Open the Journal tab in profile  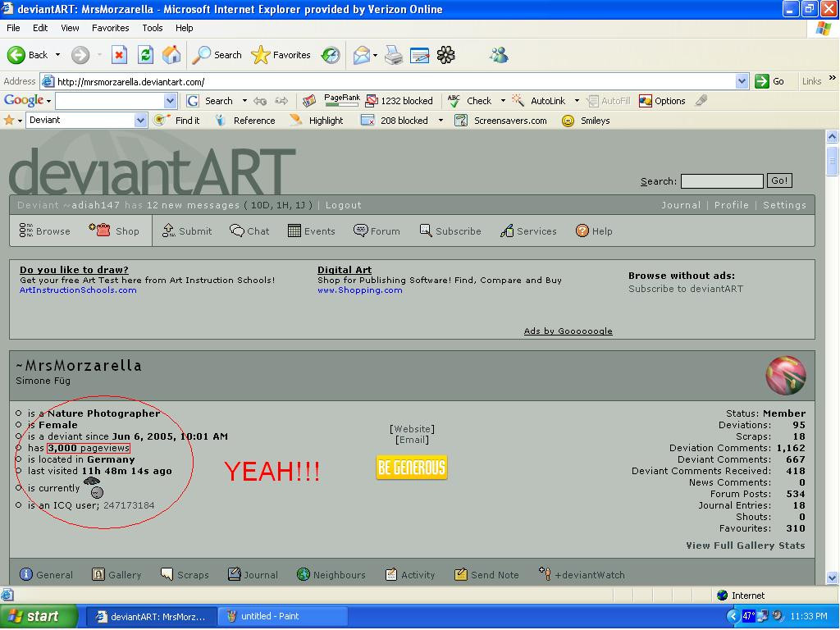pos(253,575)
